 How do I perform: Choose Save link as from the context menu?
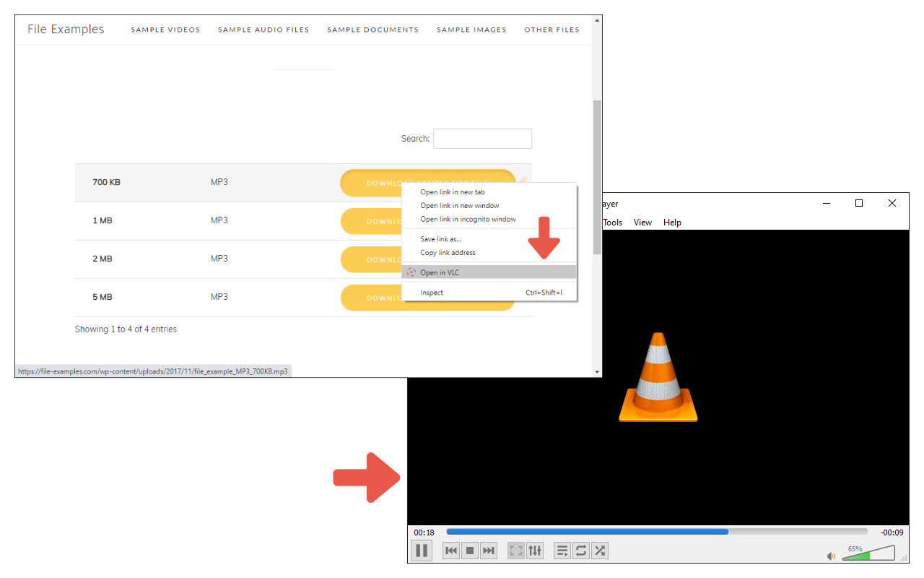pos(440,238)
